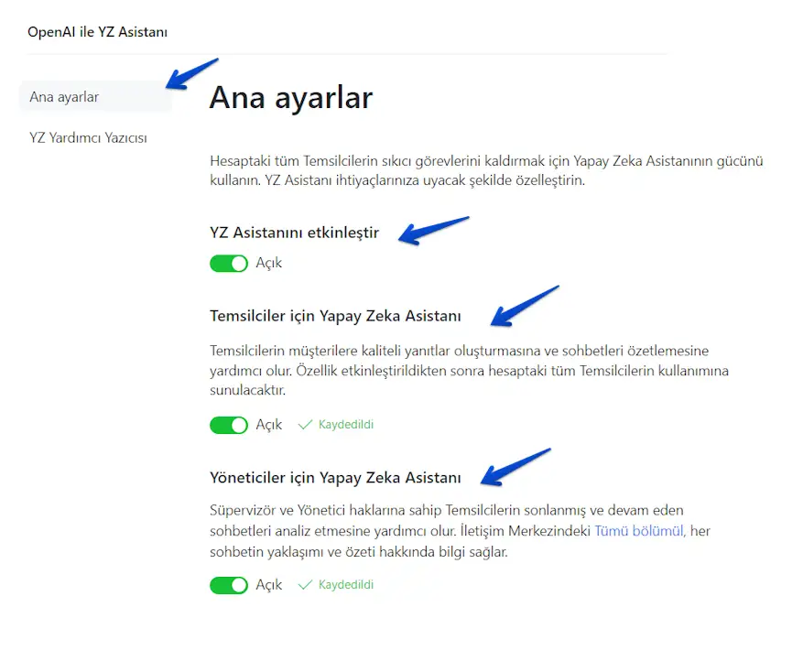Select the OpenAI ile YZ Asistanı title

[97, 32]
